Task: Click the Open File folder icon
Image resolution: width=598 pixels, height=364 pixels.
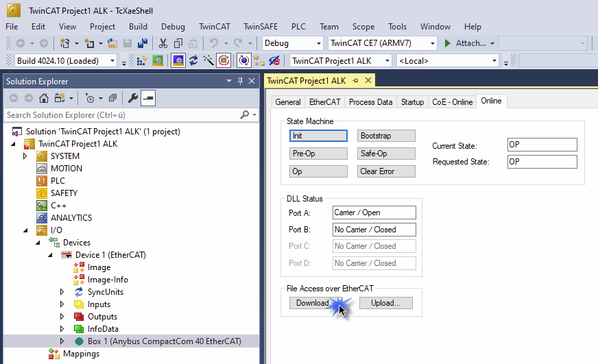Action: [x=112, y=43]
